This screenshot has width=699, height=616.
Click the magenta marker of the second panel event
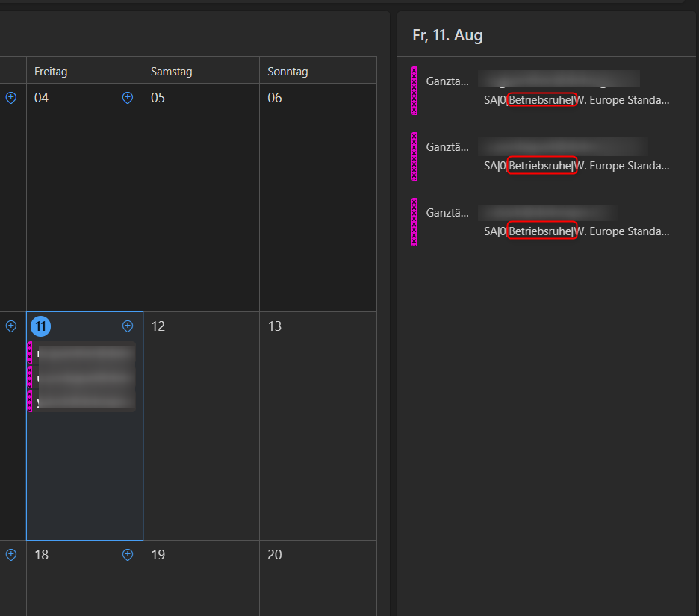click(414, 156)
